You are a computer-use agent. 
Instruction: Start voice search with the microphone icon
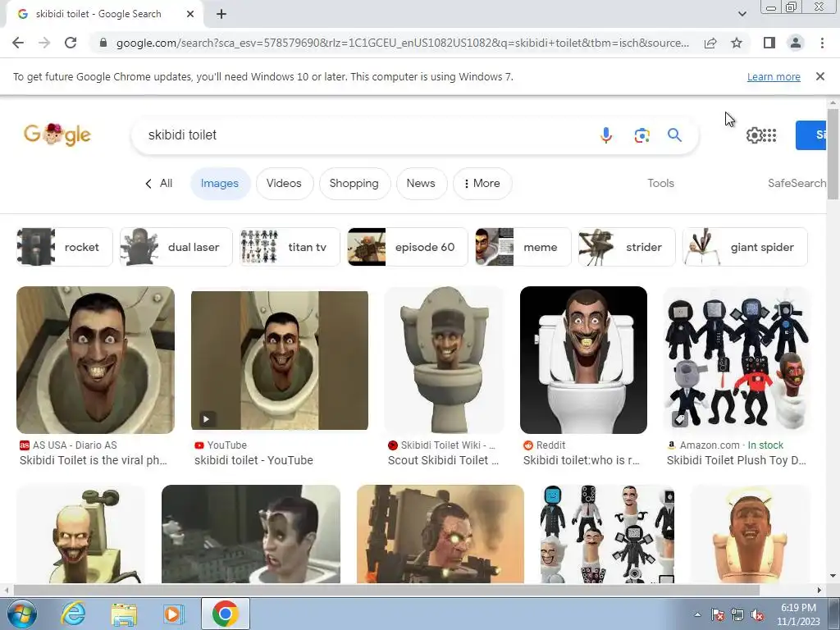[606, 135]
